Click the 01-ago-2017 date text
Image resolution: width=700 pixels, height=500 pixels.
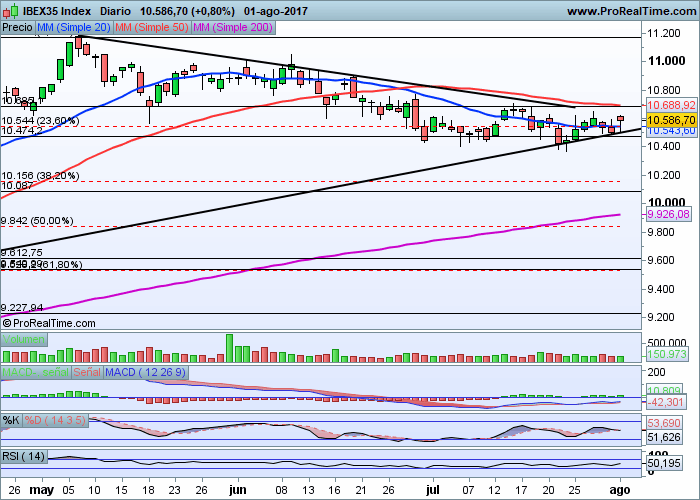click(276, 11)
